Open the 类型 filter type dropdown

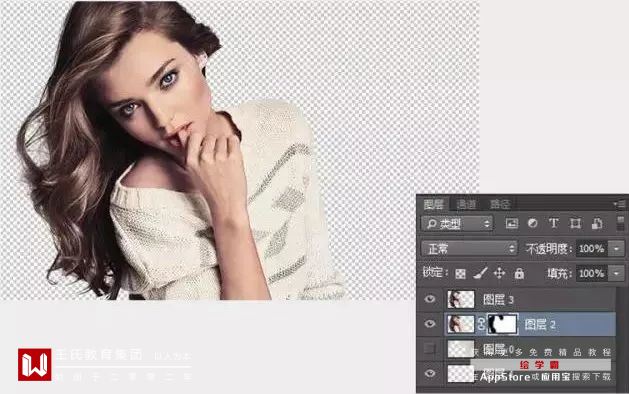click(x=457, y=223)
